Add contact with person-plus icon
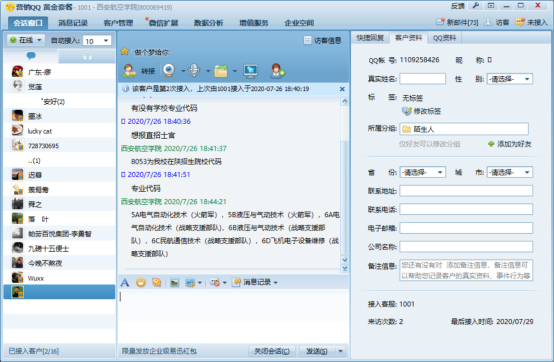Viewport: 554px width, 362px height. click(x=277, y=71)
